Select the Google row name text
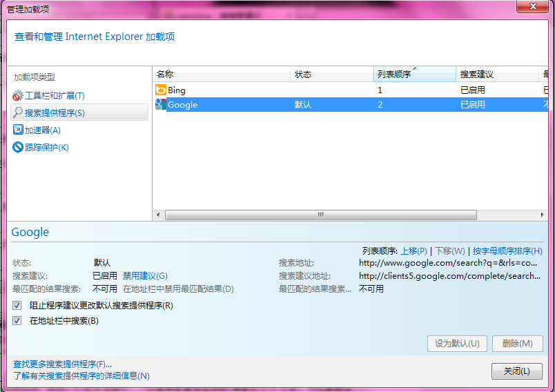Viewport: 555px width, 392px height. coord(183,105)
